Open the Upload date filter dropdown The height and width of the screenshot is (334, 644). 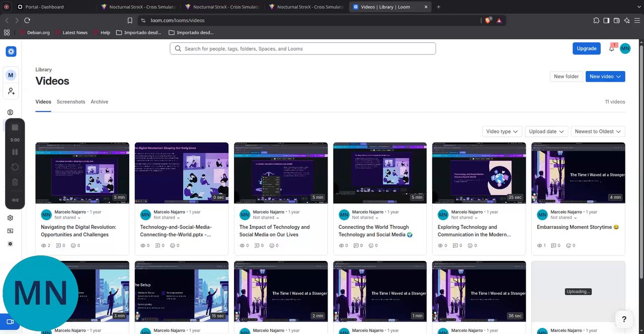click(x=546, y=131)
